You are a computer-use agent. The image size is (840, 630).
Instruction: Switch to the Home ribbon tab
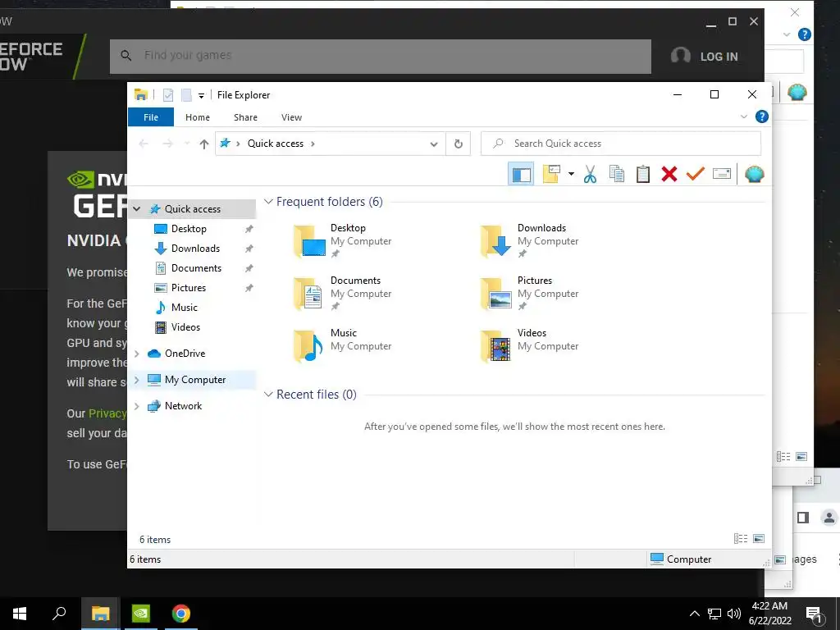coord(198,117)
